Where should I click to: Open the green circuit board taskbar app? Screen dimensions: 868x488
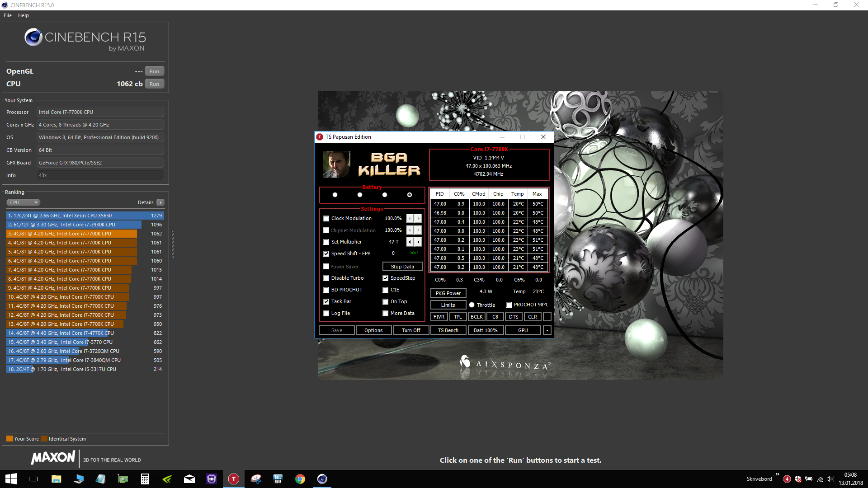(x=123, y=479)
